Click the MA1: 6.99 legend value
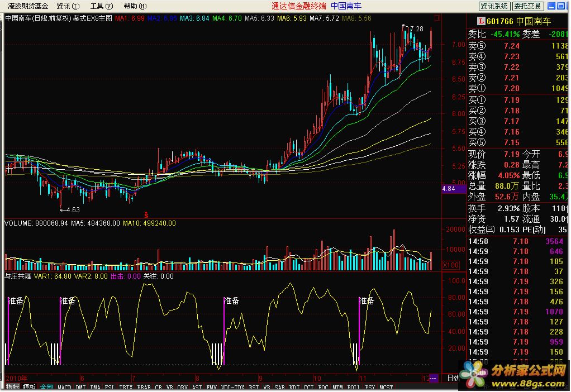This screenshot has width=571, height=392. [x=130, y=18]
